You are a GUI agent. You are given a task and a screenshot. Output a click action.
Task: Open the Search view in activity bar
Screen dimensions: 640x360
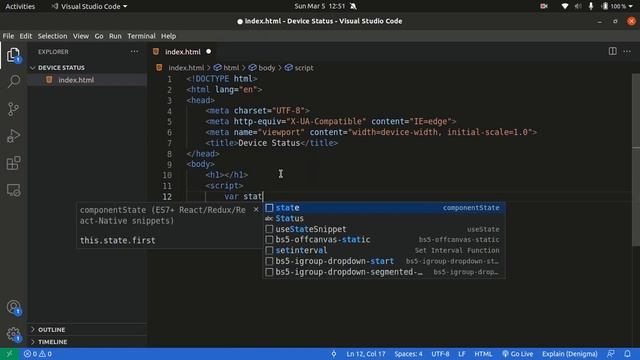click(x=13, y=81)
